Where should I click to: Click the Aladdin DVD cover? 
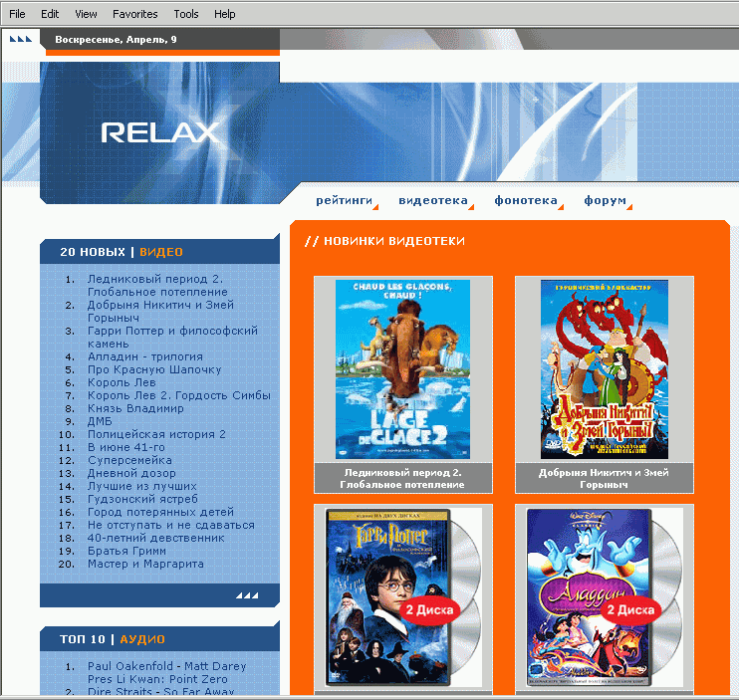click(604, 597)
